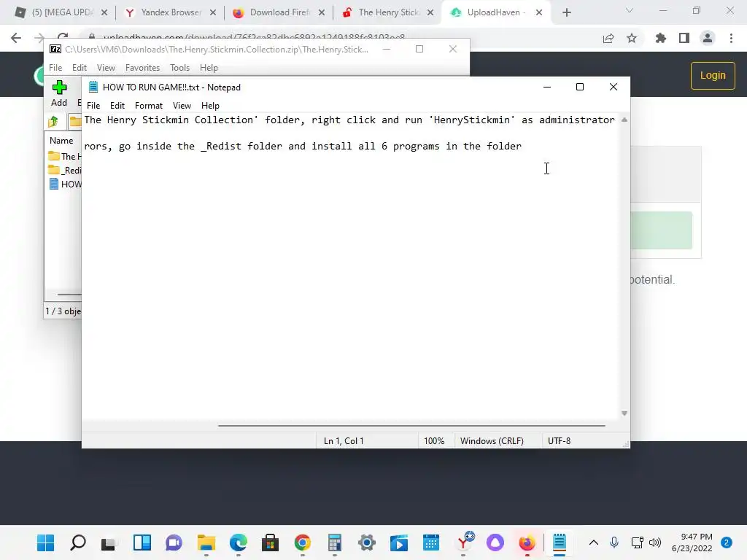Click 7-Zip Add green plus icon
Screen dimensions: 747x560
click(x=59, y=87)
